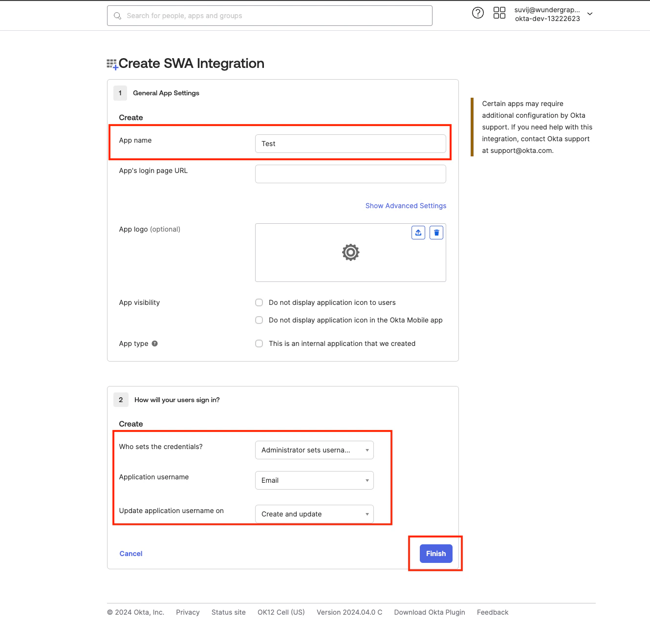Open the "Update application username on" dropdown
Screen dimensions: 650x644
point(314,514)
